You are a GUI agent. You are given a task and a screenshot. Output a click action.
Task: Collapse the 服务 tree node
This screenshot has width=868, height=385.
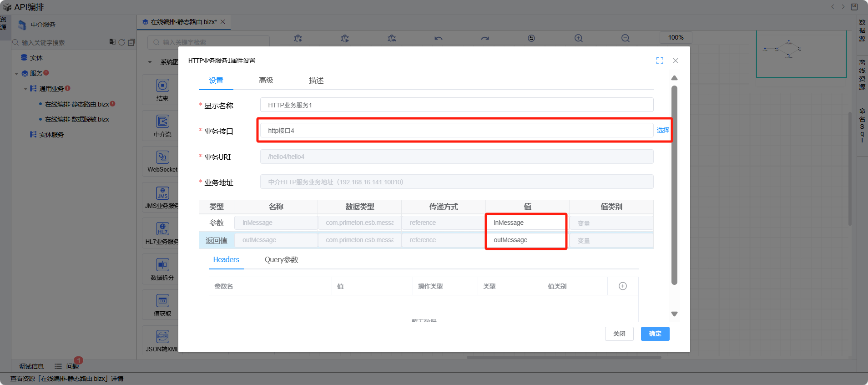pos(17,73)
